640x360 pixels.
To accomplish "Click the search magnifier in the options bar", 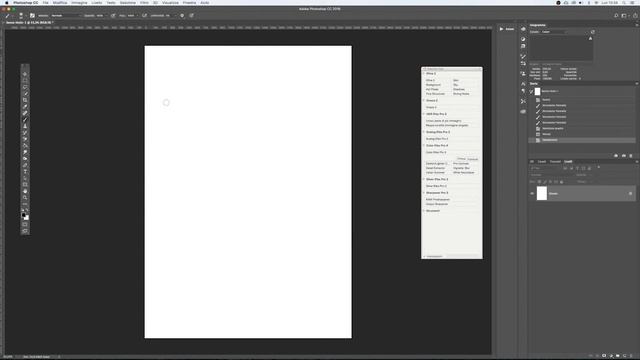I will click(x=616, y=16).
